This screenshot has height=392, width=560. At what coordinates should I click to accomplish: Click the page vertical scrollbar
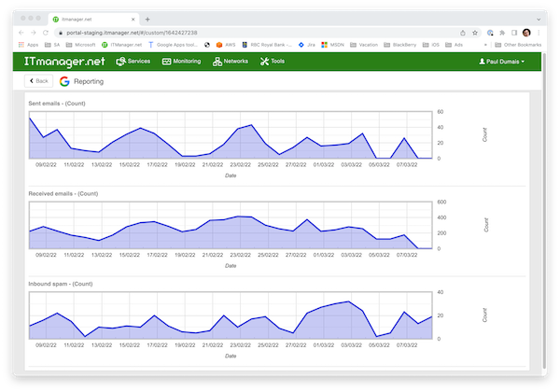point(544,211)
